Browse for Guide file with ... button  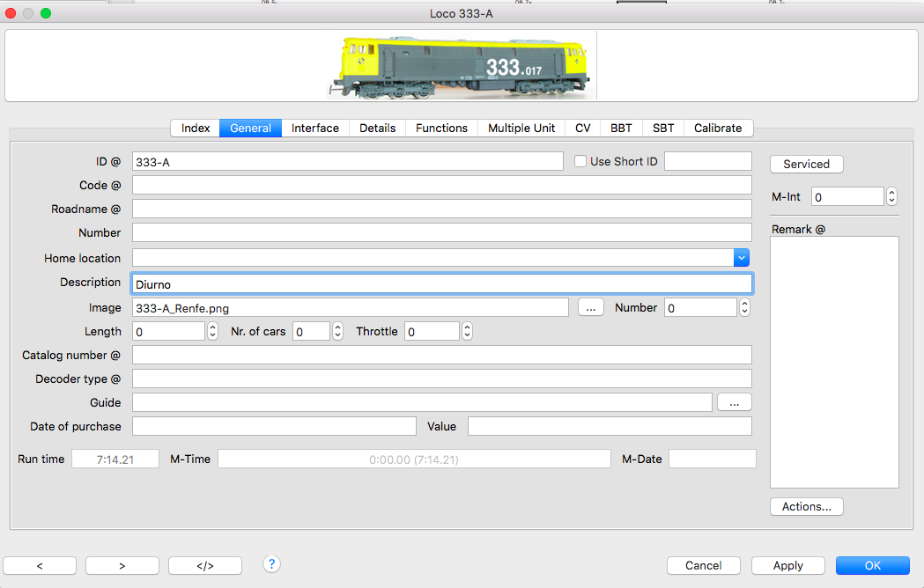coord(735,402)
